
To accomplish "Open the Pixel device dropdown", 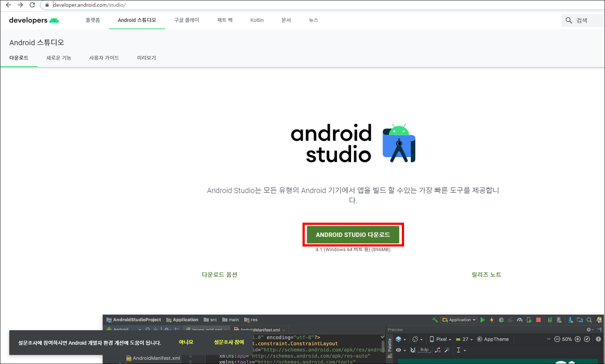I will tap(440, 339).
